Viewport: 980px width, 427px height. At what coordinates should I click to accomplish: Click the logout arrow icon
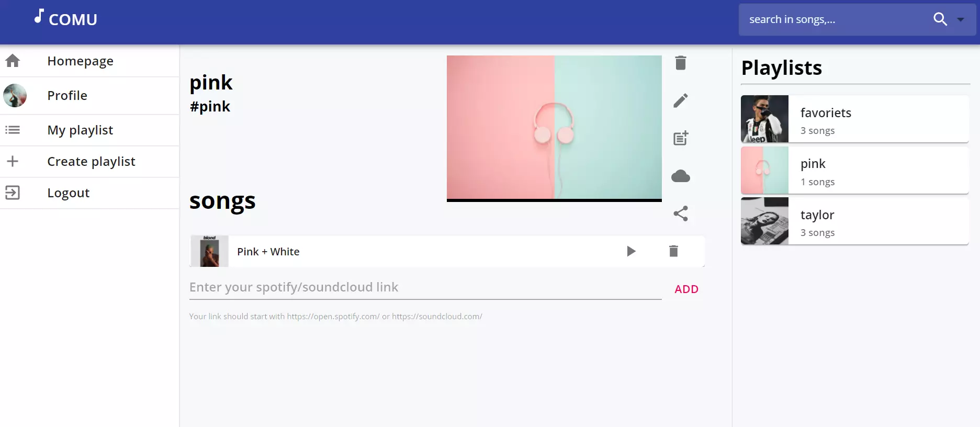pos(13,193)
